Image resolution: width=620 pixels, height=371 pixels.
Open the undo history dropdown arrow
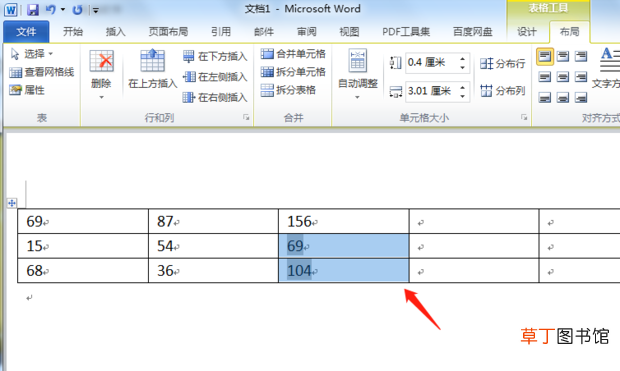[63, 9]
